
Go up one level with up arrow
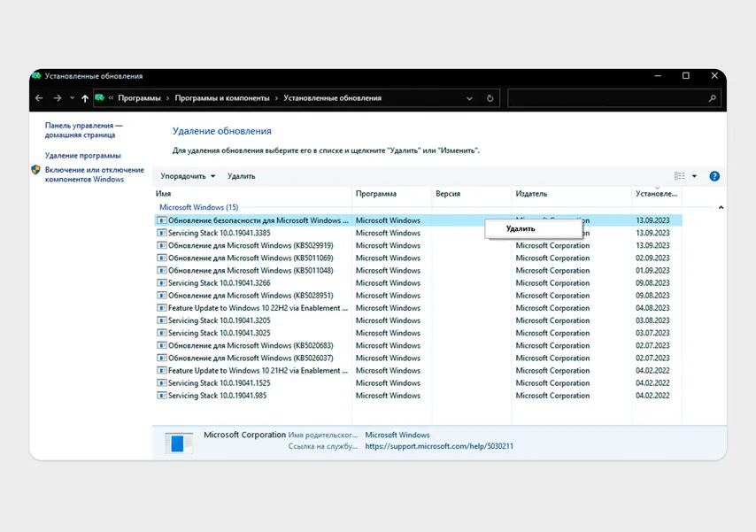coord(85,98)
